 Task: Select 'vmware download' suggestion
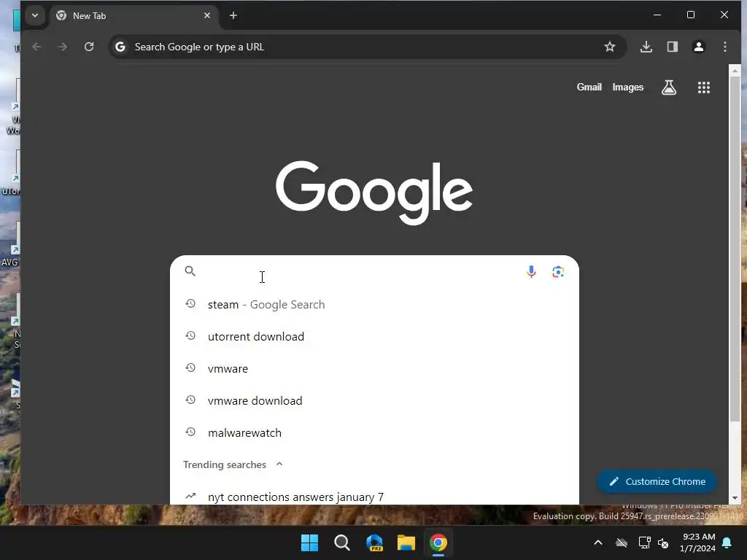(374, 400)
